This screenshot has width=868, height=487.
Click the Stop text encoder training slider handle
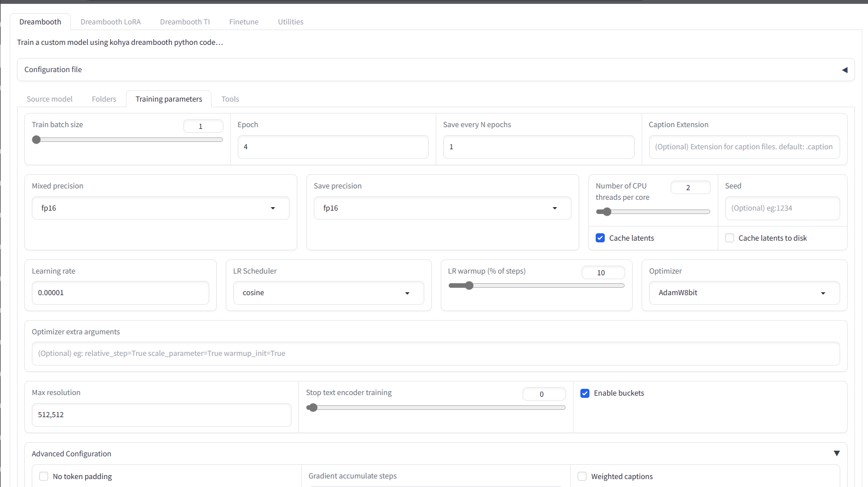313,408
